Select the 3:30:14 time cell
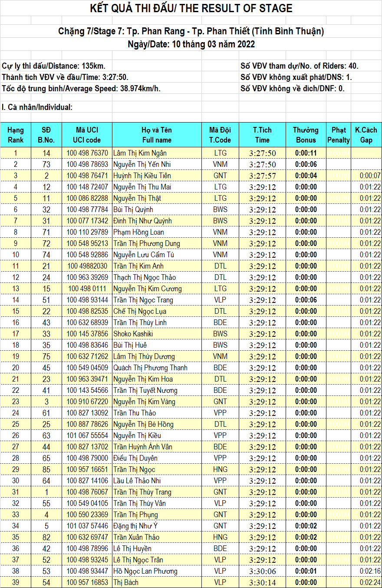 [262, 582]
